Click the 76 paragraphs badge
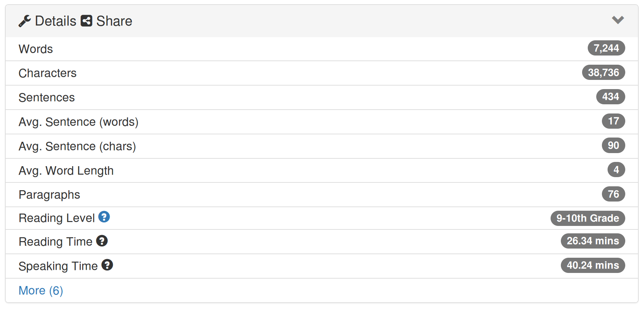Viewport: 644px width, 309px height. click(613, 194)
